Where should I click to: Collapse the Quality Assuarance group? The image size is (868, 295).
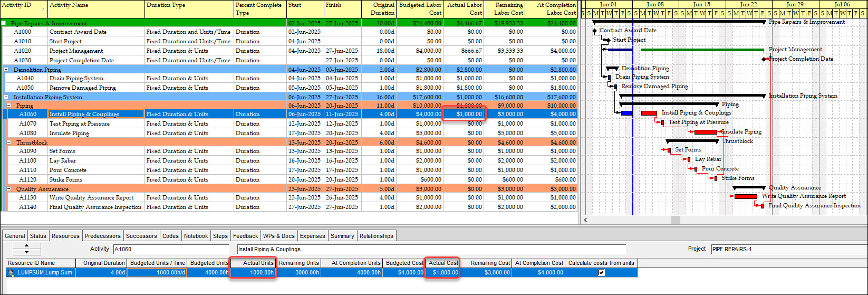(x=9, y=189)
